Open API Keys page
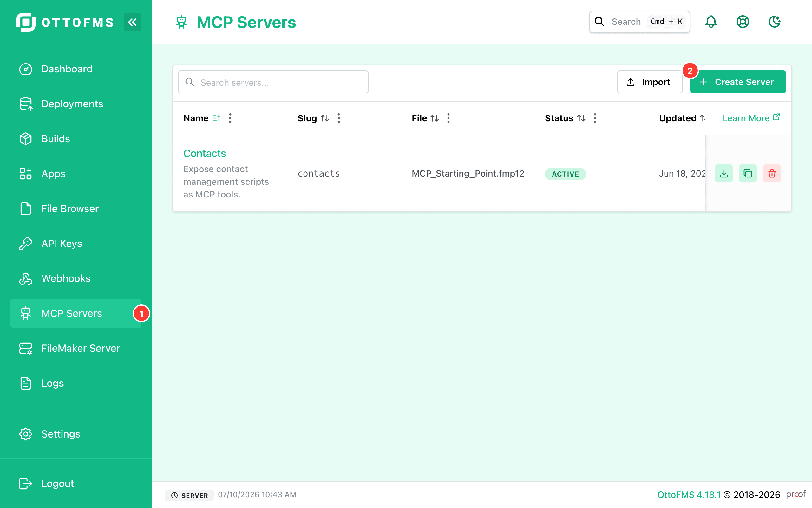The height and width of the screenshot is (508, 812). [x=76, y=244]
